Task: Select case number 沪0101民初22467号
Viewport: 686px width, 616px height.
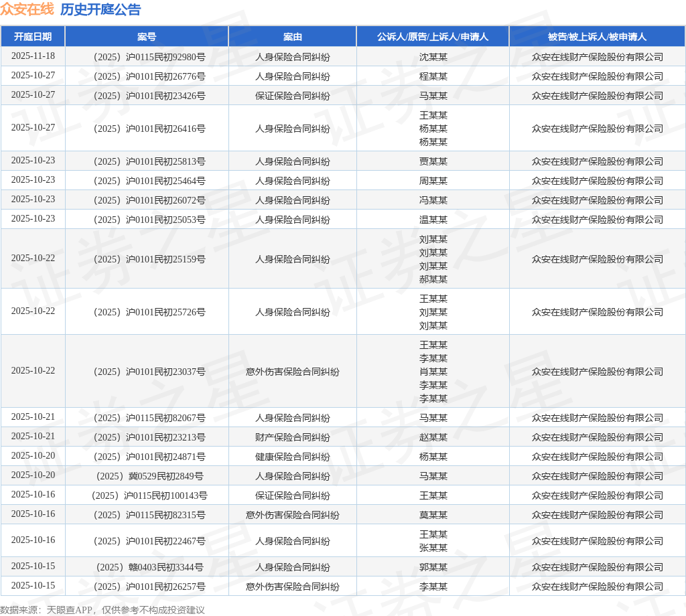Action: tap(149, 541)
